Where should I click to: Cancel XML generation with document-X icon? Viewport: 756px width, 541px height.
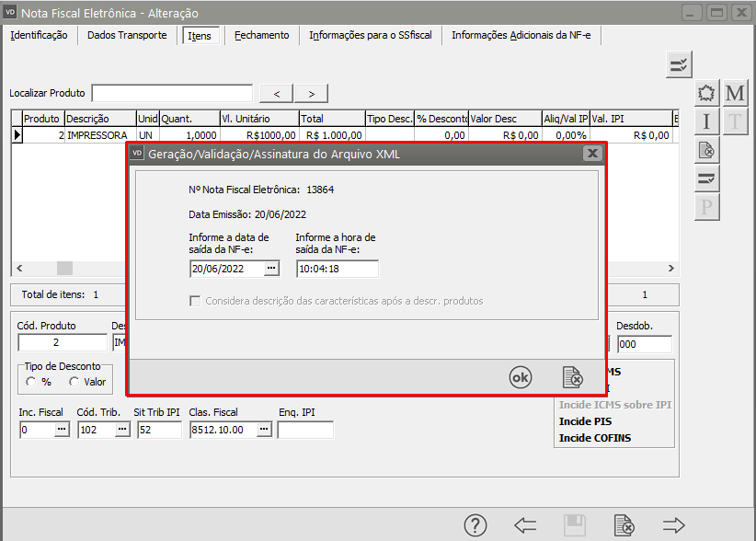572,377
